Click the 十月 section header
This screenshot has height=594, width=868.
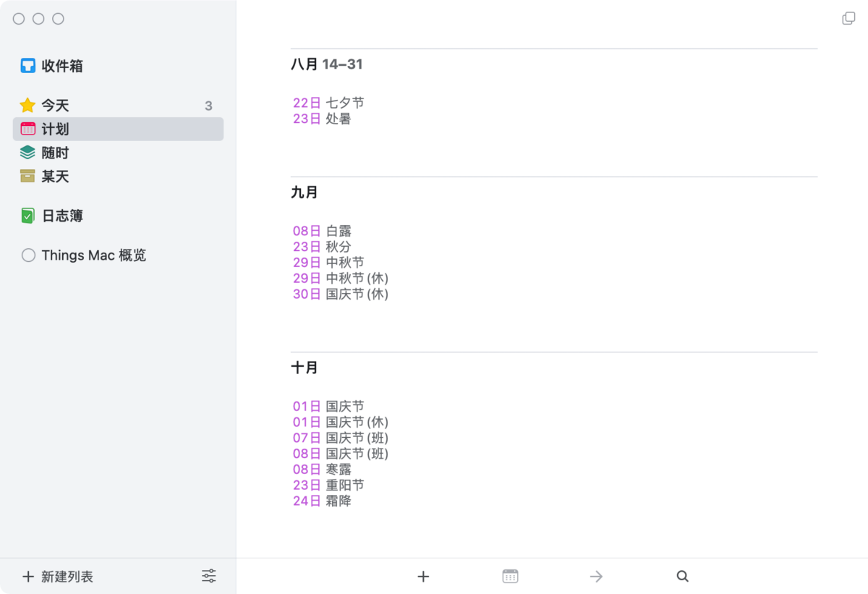point(305,368)
